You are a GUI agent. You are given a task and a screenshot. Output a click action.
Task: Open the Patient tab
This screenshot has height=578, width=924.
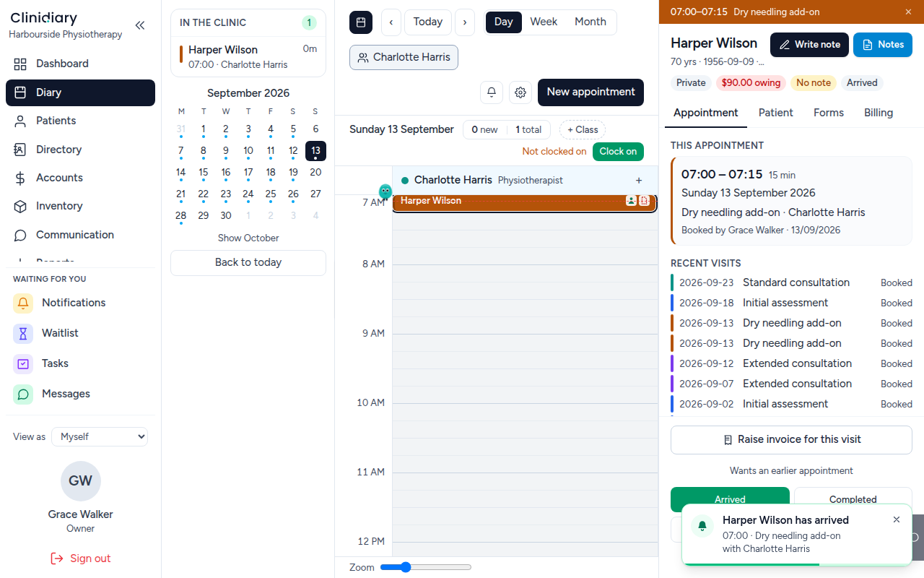(776, 113)
